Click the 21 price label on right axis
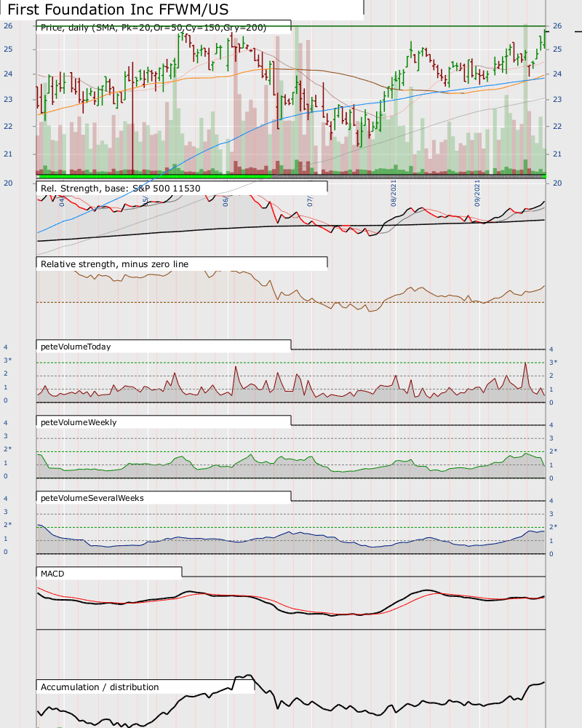This screenshot has height=728, width=582. point(557,154)
